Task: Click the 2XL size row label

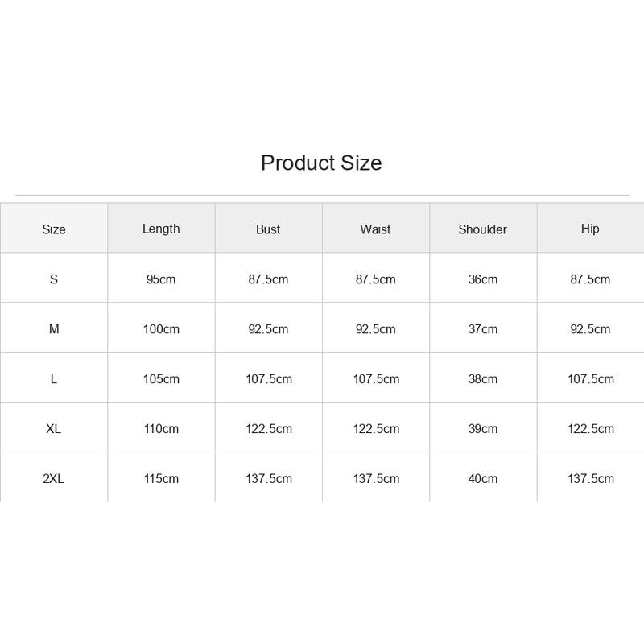Action: pos(53,478)
